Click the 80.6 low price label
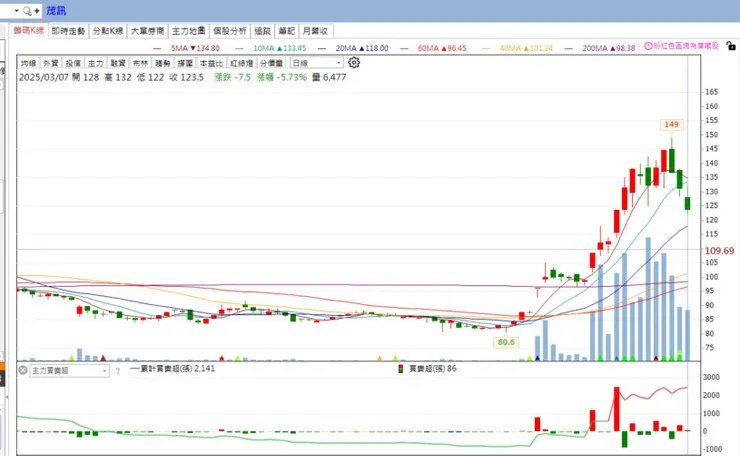 coord(506,342)
